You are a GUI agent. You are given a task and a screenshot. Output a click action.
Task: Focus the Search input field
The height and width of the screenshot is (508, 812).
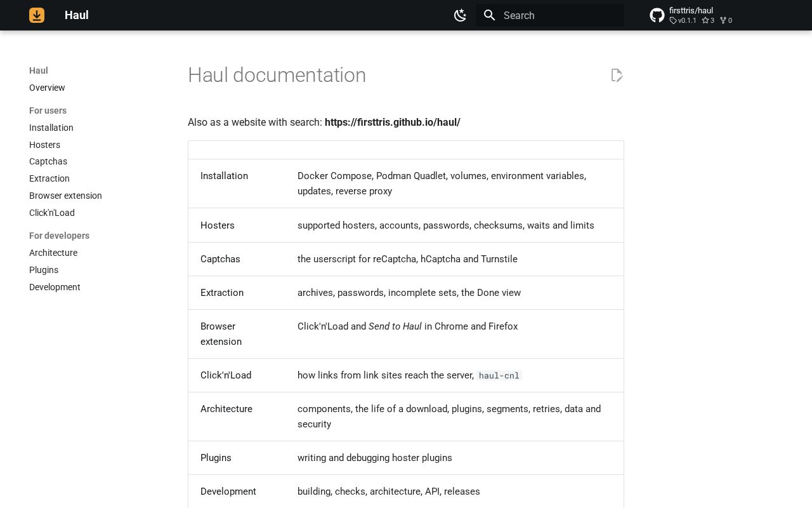pos(550,15)
